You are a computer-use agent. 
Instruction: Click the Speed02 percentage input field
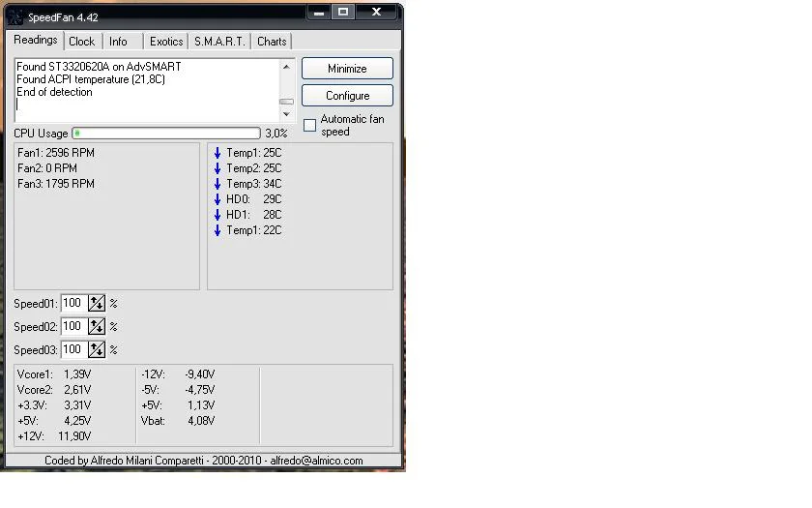tap(74, 327)
